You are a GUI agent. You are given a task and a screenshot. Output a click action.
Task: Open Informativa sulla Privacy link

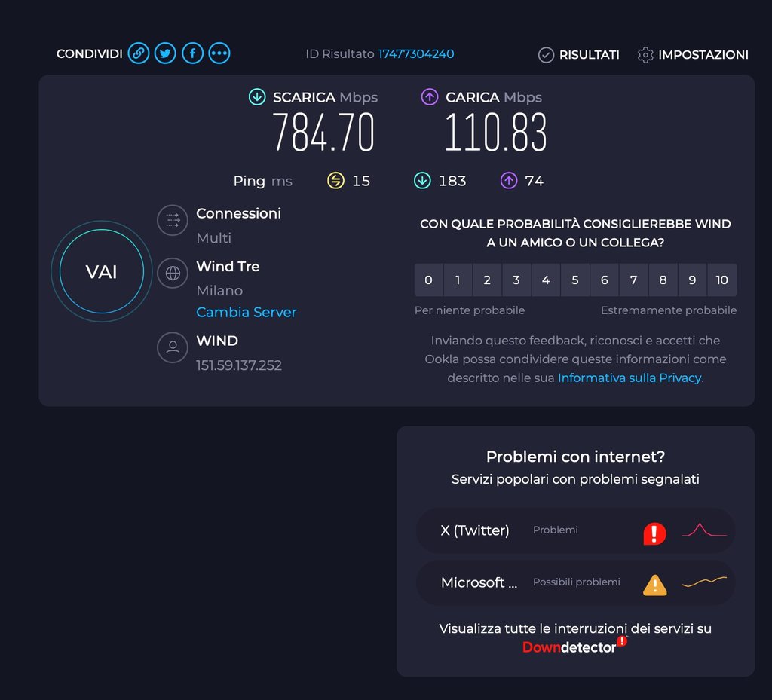(630, 378)
